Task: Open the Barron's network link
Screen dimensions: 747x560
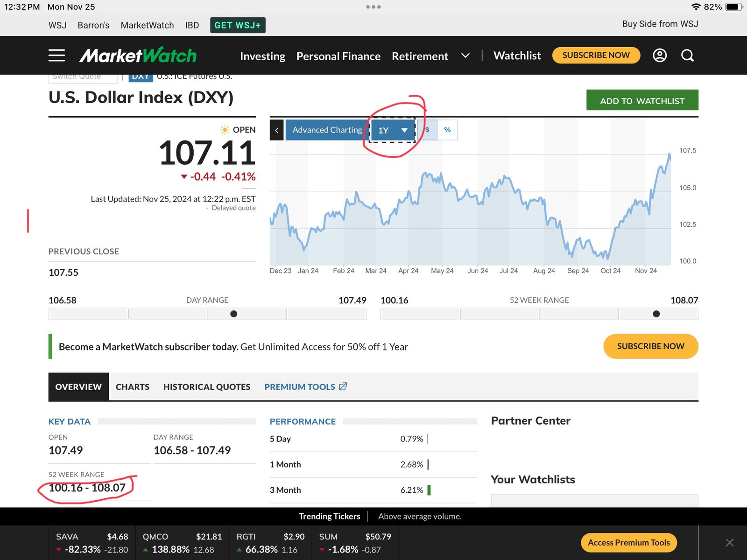Action: pyautogui.click(x=93, y=25)
